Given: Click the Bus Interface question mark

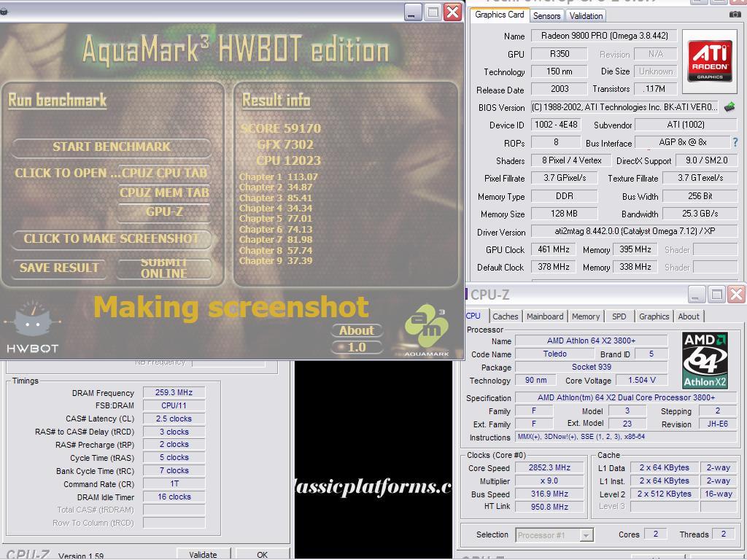Looking at the screenshot, I should (x=735, y=142).
